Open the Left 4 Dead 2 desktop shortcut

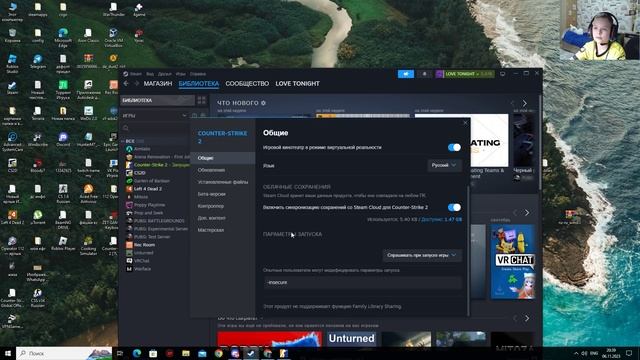tap(12, 217)
